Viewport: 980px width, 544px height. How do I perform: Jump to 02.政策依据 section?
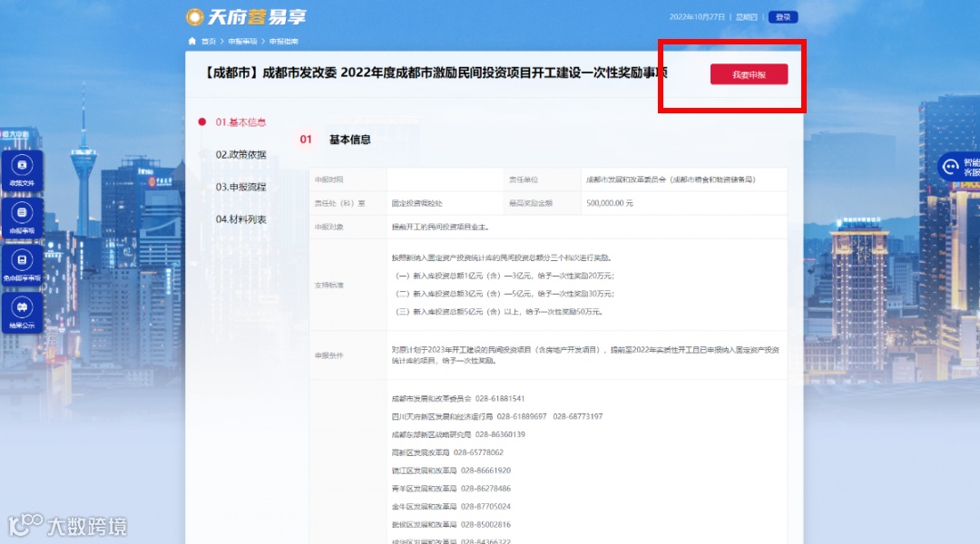[240, 154]
